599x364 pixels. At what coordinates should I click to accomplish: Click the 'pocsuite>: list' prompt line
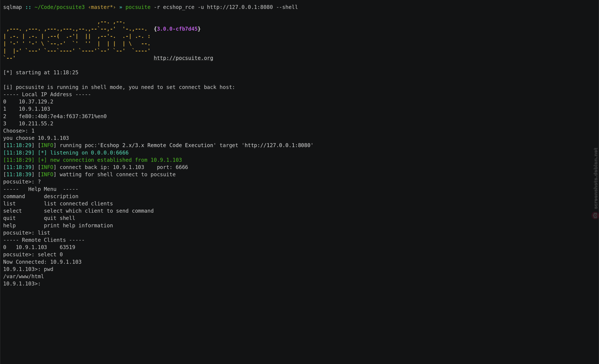(x=27, y=233)
